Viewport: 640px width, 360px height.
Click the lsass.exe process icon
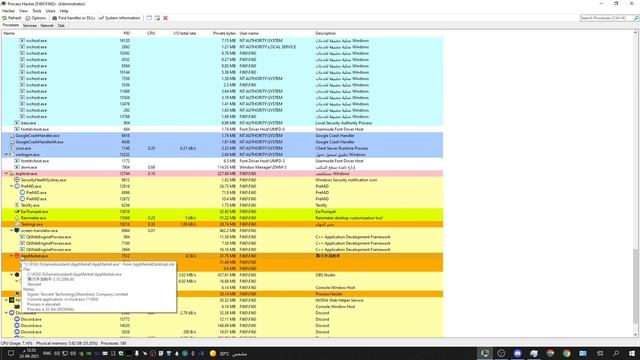[x=17, y=123]
